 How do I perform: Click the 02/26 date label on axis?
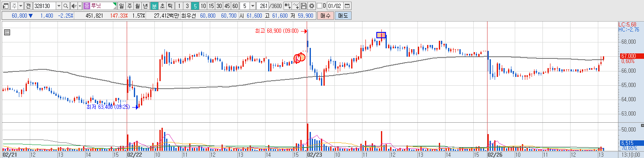tap(495, 155)
